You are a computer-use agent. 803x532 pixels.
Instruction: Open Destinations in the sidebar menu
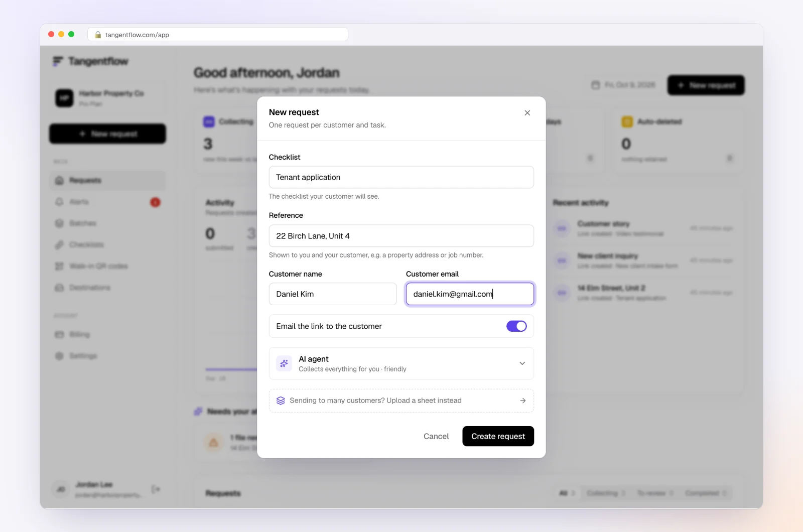point(107,288)
